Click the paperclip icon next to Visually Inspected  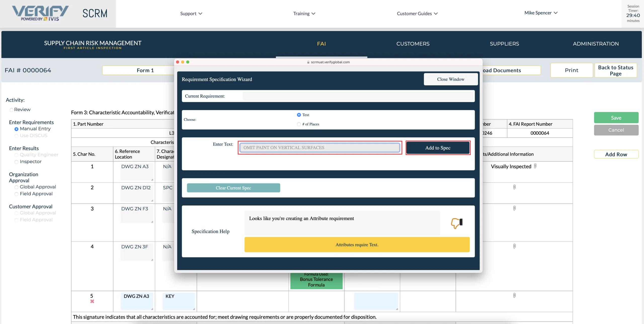535,166
